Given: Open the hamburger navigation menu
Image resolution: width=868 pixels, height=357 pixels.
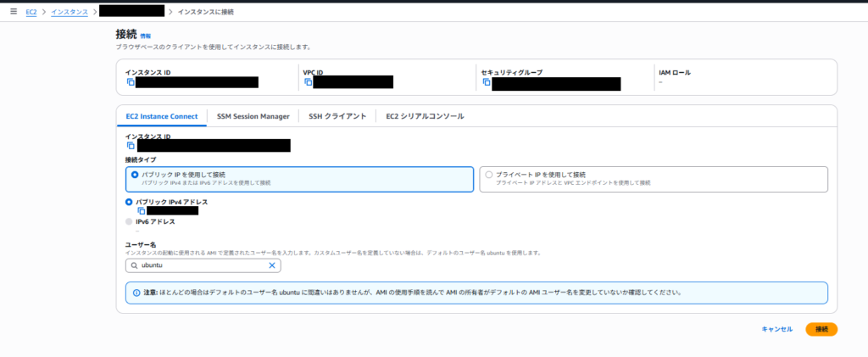Looking at the screenshot, I should coord(13,12).
